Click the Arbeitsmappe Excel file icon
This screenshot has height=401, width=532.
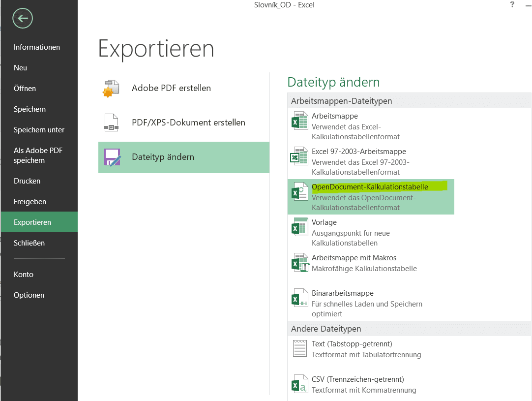click(299, 121)
